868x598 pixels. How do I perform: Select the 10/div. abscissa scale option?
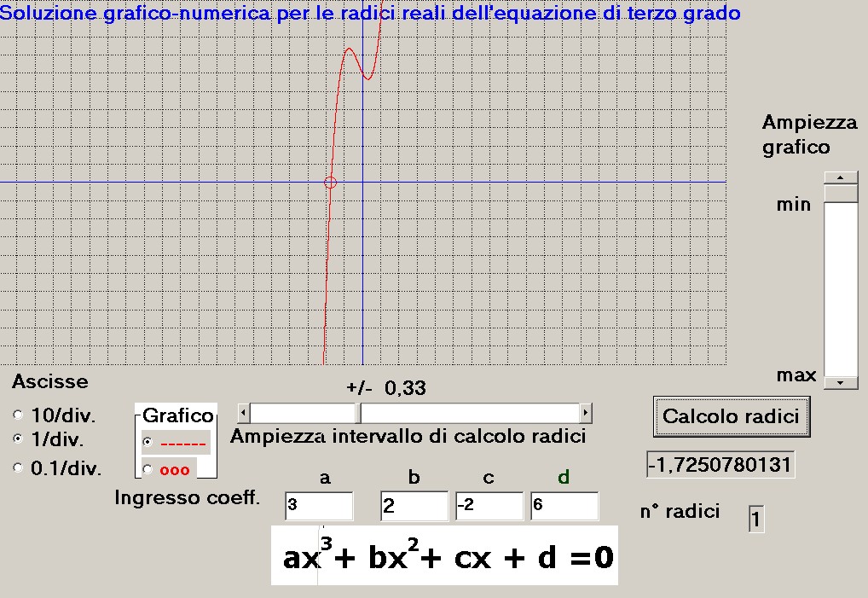tap(19, 415)
